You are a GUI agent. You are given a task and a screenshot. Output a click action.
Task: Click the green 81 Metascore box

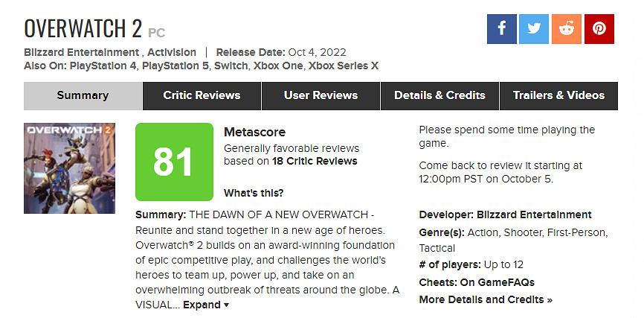point(174,162)
